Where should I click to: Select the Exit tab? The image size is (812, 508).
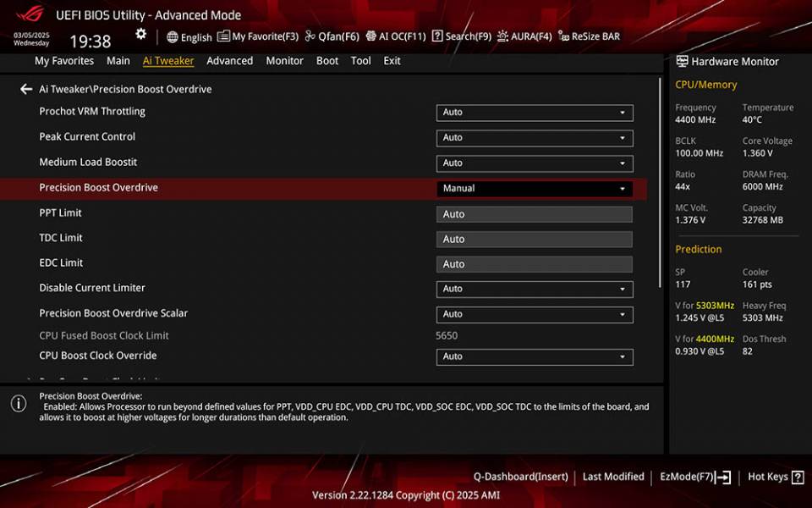[392, 61]
